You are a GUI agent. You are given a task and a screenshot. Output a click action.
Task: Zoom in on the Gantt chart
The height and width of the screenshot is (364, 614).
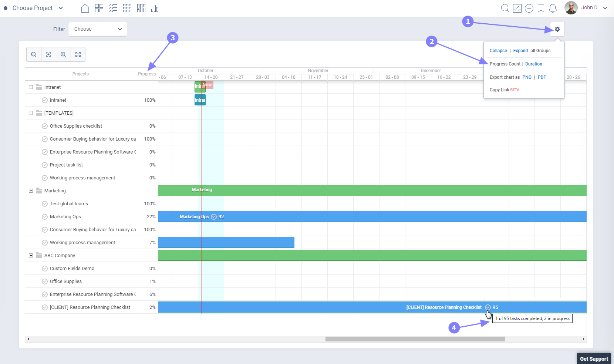click(x=63, y=54)
